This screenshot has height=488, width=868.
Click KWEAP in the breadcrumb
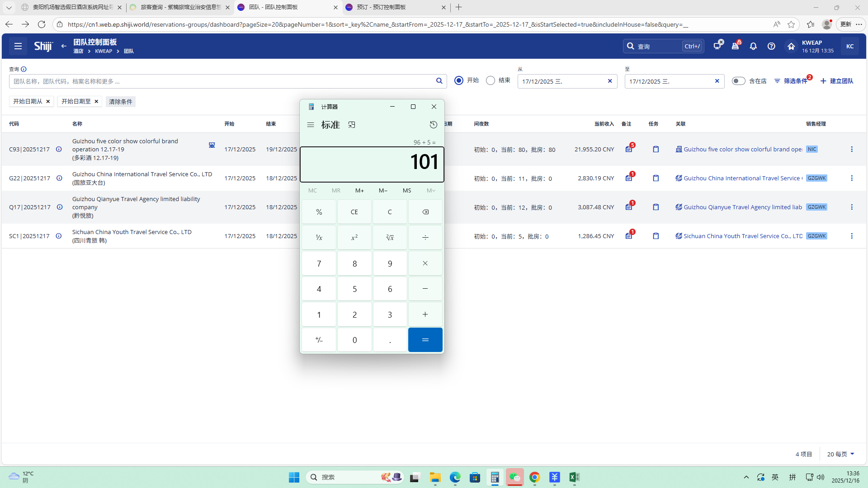tap(104, 51)
